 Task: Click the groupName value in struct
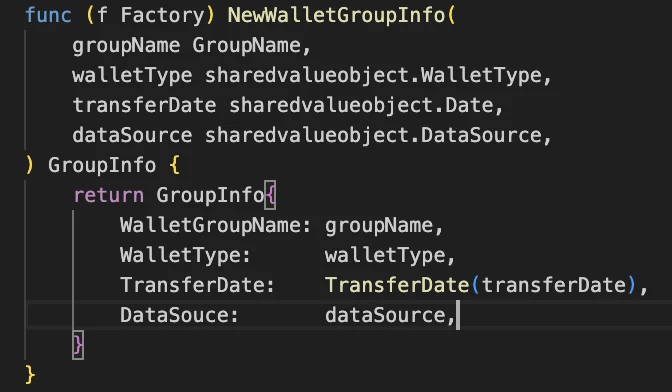(378, 225)
